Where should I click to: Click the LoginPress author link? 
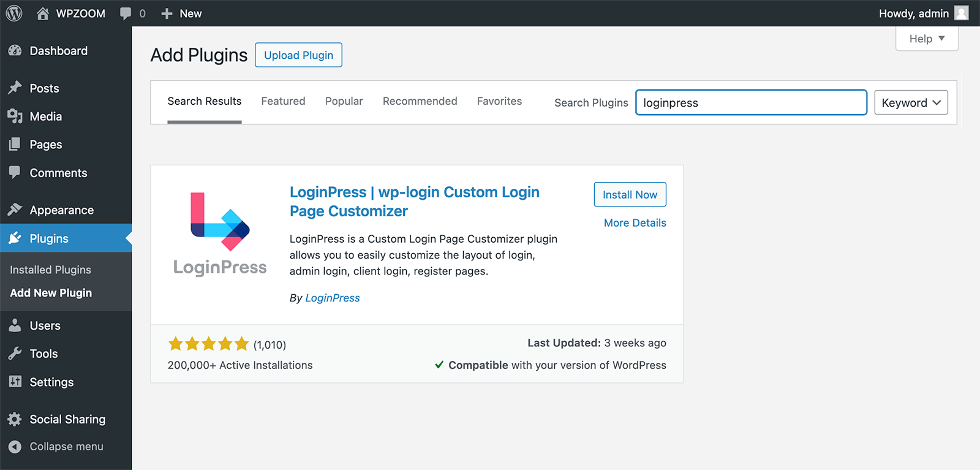tap(333, 298)
